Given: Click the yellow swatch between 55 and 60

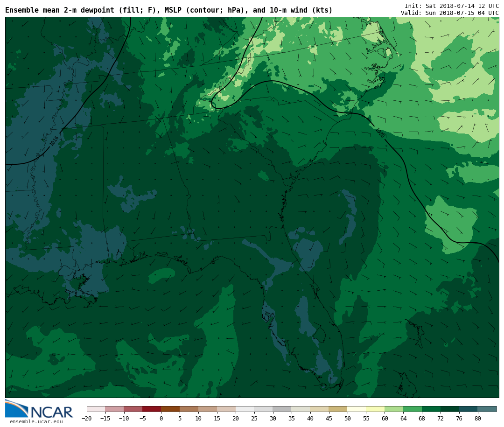Looking at the screenshot, I should 375,409.
